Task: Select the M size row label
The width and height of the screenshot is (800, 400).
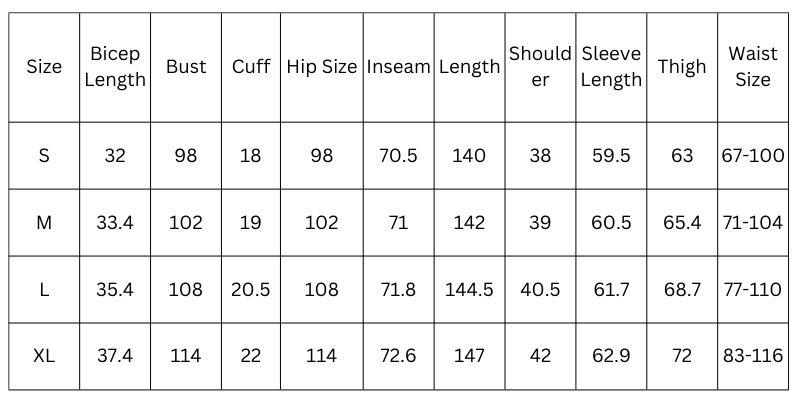Action: (44, 222)
